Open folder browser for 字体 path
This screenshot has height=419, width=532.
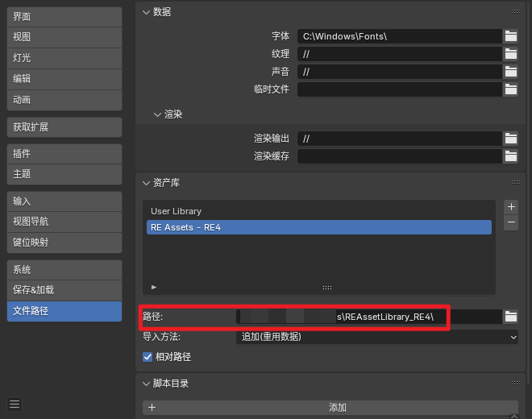tap(510, 36)
